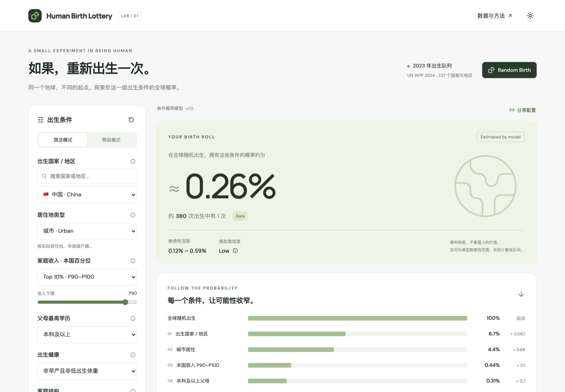Image resolution: width=565 pixels, height=392 pixels.
Task: Click the 0.26% probability value
Action: click(230, 186)
